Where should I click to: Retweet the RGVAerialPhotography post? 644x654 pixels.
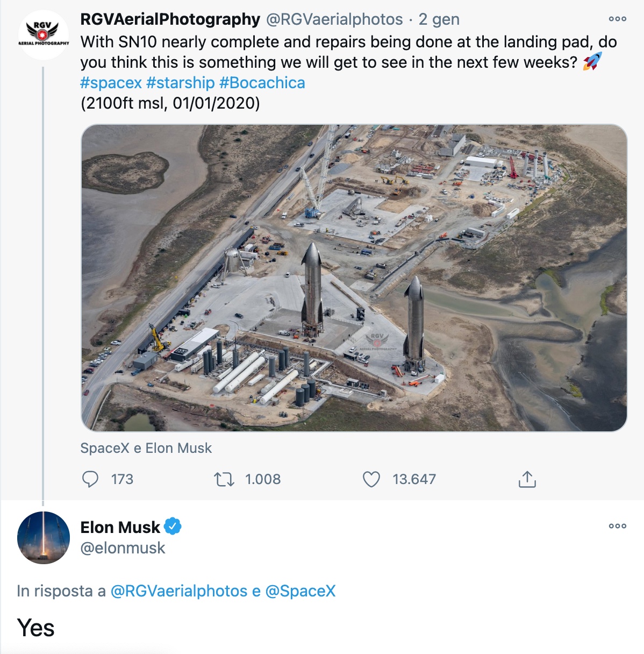(x=224, y=479)
